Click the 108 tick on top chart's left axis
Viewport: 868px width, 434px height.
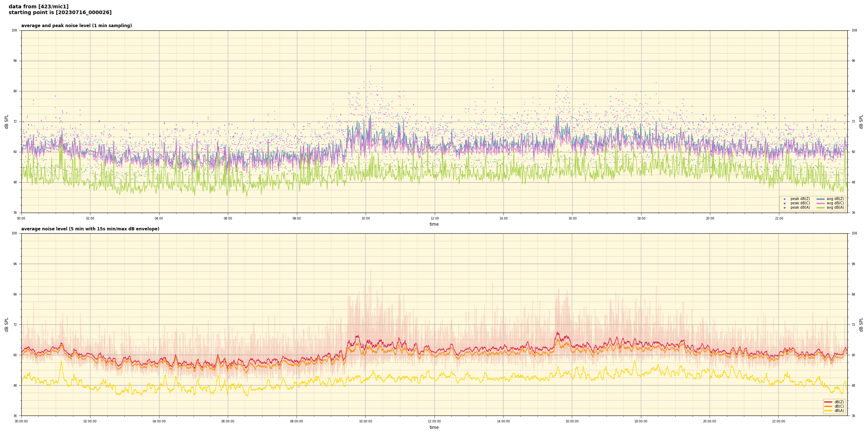(14, 30)
